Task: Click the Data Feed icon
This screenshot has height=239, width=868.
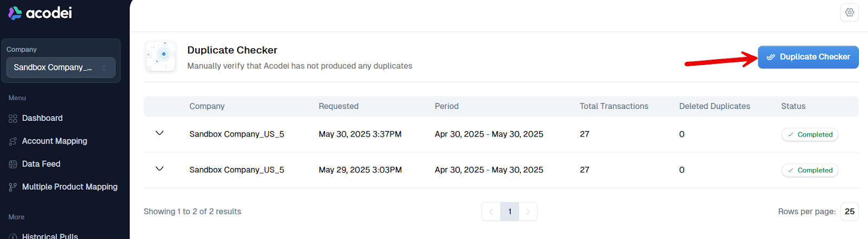Action: pos(13,164)
